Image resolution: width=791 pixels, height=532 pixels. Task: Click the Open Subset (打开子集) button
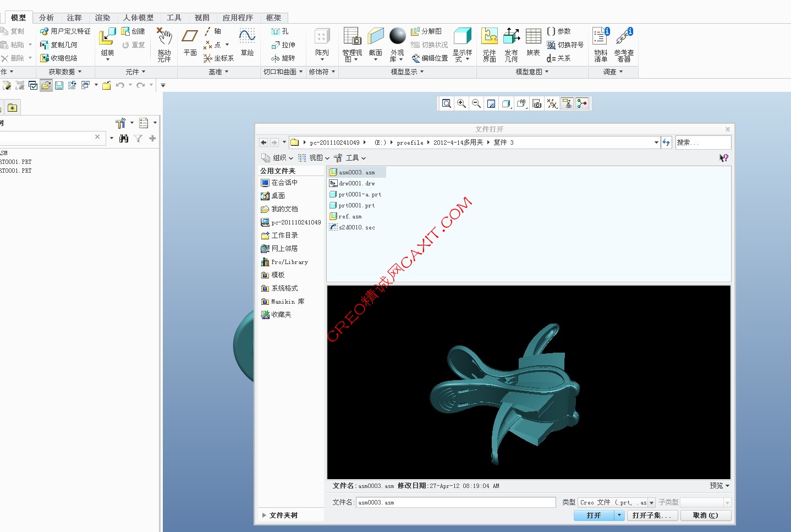(652, 515)
